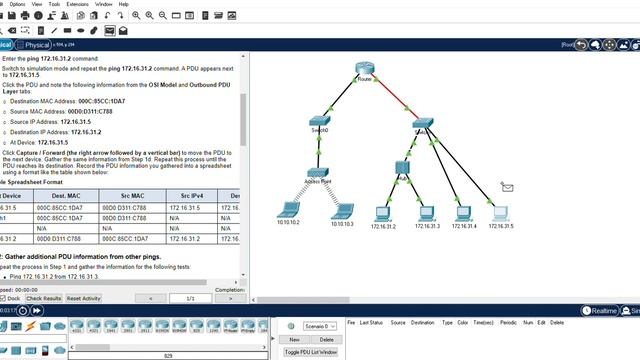
Task: Click Toggle PDU List Window button
Action: (x=311, y=352)
